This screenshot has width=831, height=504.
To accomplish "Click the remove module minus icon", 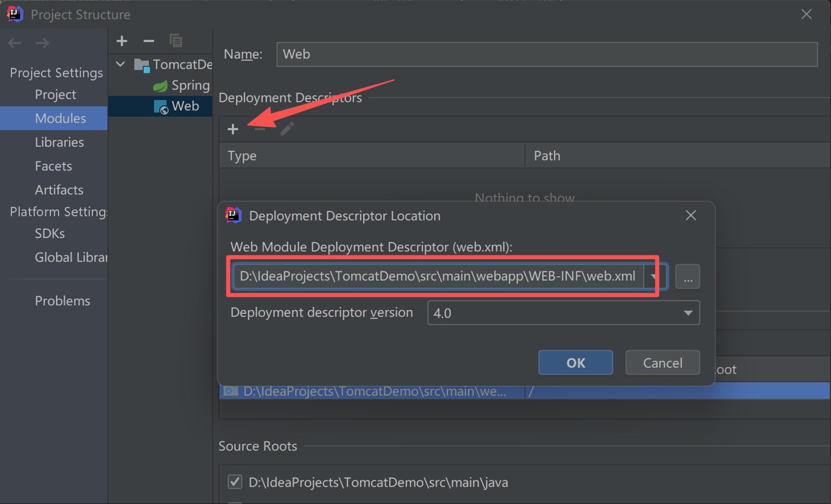I will coord(148,42).
